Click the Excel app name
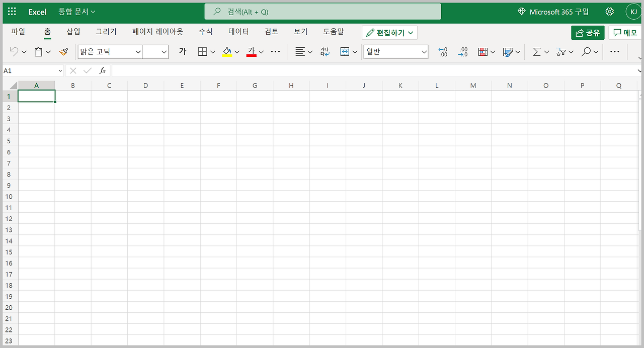 tap(37, 12)
